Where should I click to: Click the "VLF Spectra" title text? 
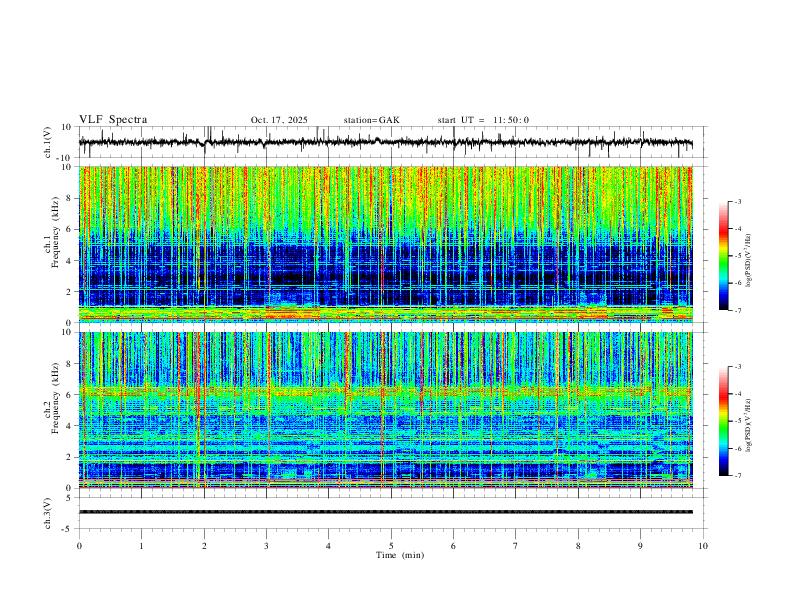[x=113, y=119]
